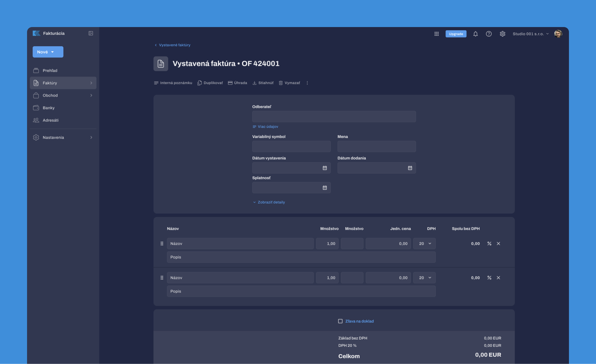Click discount percent icon on first item
Image resolution: width=596 pixels, height=364 pixels.
click(489, 244)
